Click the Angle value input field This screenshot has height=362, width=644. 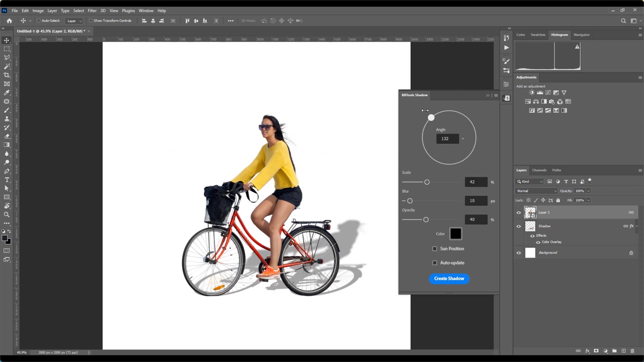[x=447, y=139]
